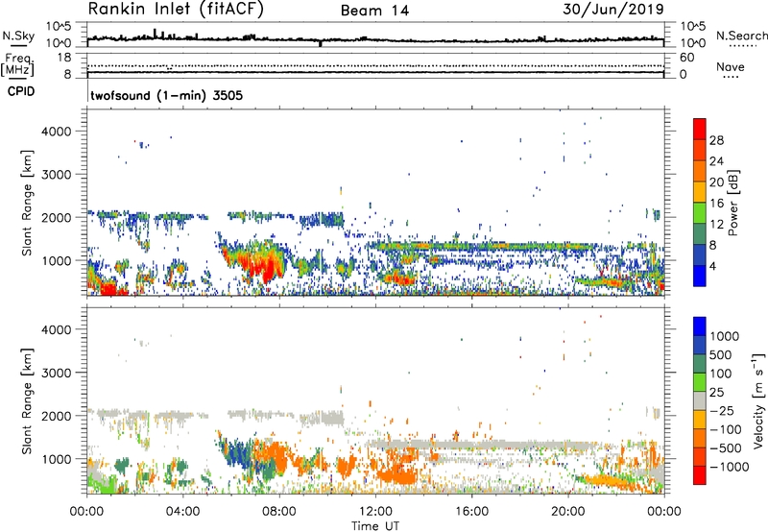Image resolution: width=768 pixels, height=532 pixels.
Task: Click the '28' power colorbar value
Action: [x=716, y=140]
